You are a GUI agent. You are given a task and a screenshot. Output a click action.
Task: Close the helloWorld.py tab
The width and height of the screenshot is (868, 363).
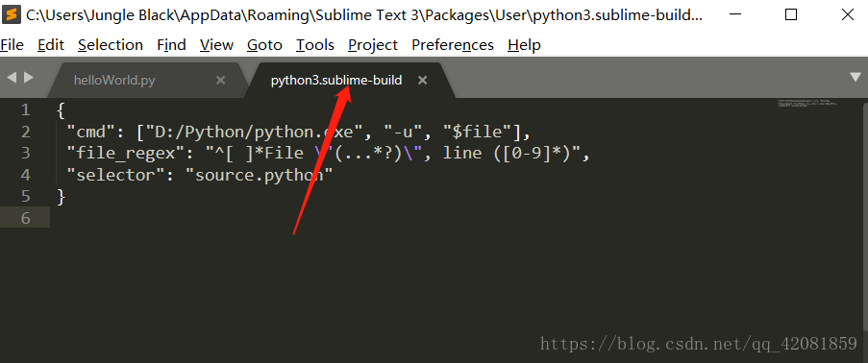220,81
